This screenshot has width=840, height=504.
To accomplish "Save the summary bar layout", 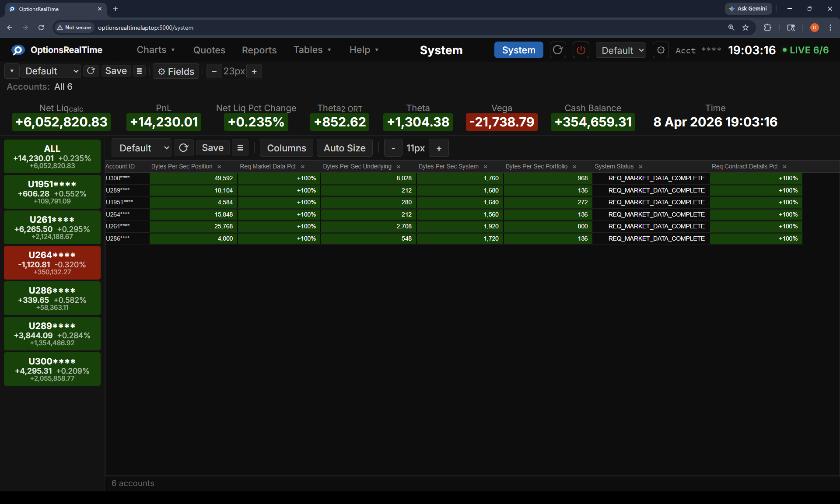I will [116, 71].
